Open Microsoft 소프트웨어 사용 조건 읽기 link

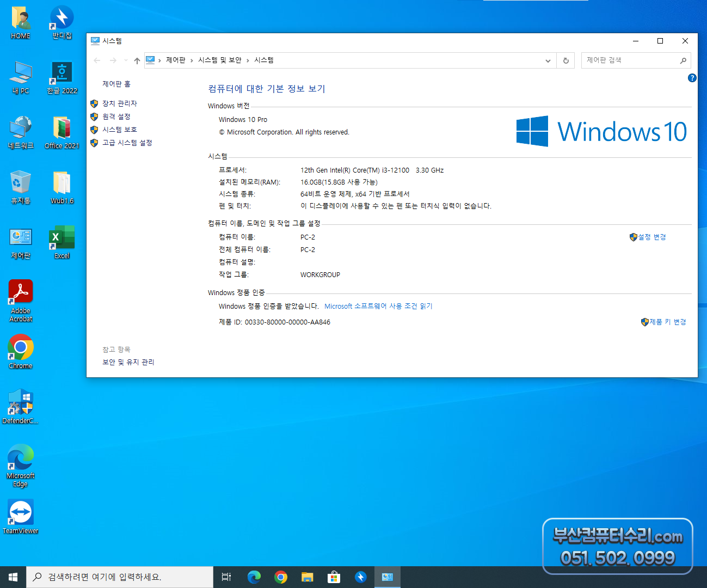click(378, 307)
